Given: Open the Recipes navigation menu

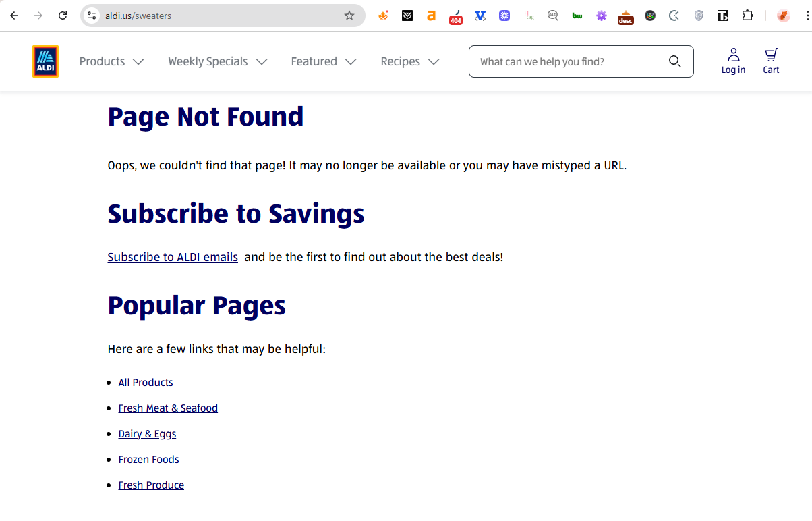Looking at the screenshot, I should pyautogui.click(x=409, y=61).
